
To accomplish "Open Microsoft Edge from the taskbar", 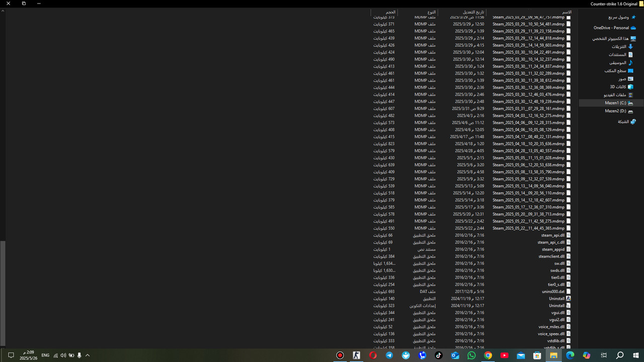I will pos(570,355).
